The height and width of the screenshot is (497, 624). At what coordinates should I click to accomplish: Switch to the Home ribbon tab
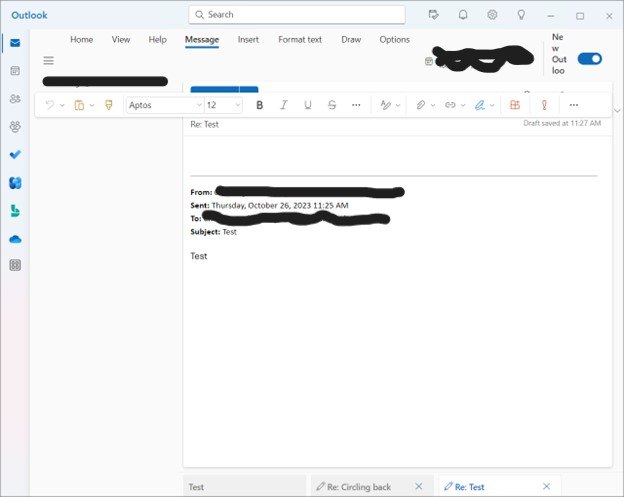click(82, 39)
